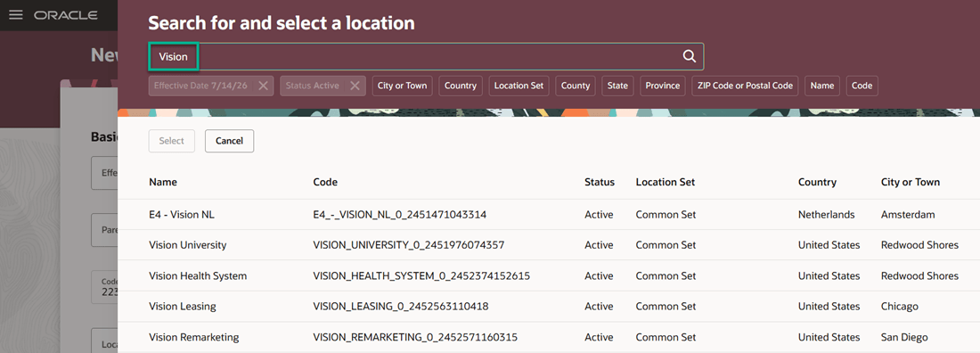This screenshot has width=980, height=353.
Task: Click the San Diego city cell
Action: coord(904,337)
